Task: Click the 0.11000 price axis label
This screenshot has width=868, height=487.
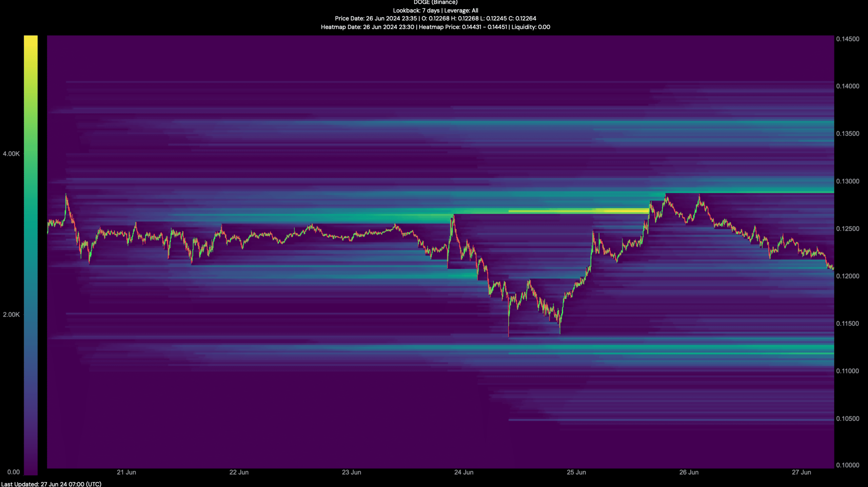Action: (848, 371)
